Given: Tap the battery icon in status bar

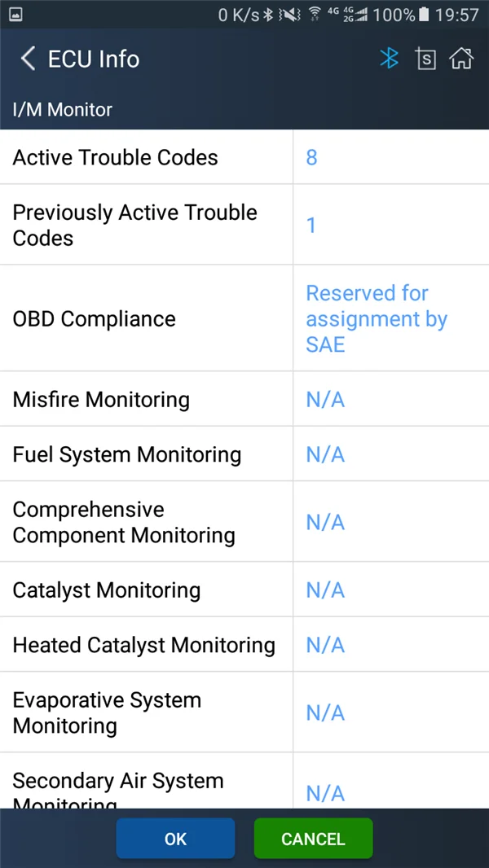Looking at the screenshot, I should click(x=424, y=15).
